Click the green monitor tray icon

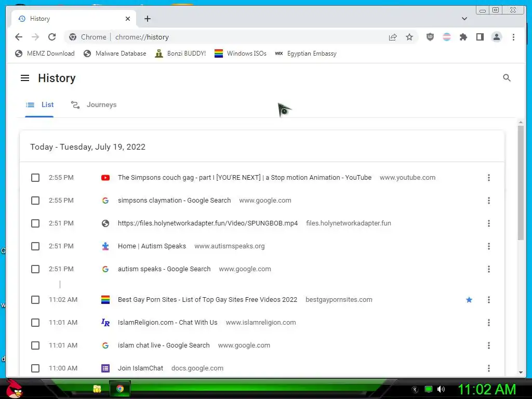tap(429, 389)
